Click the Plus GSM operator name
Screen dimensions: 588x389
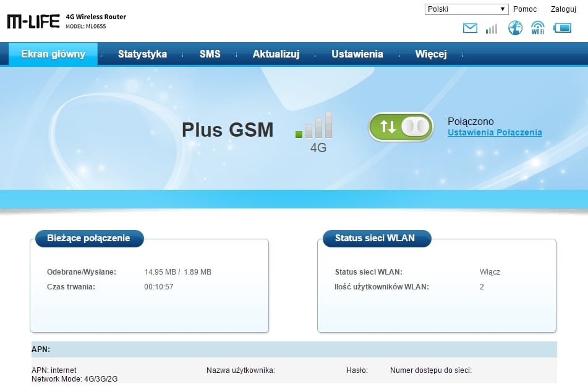228,130
